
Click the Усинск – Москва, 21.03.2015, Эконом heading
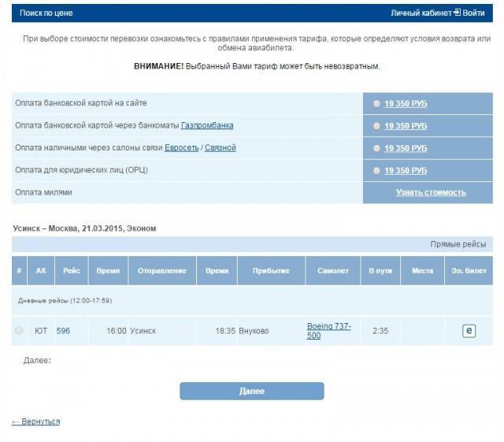click(84, 228)
